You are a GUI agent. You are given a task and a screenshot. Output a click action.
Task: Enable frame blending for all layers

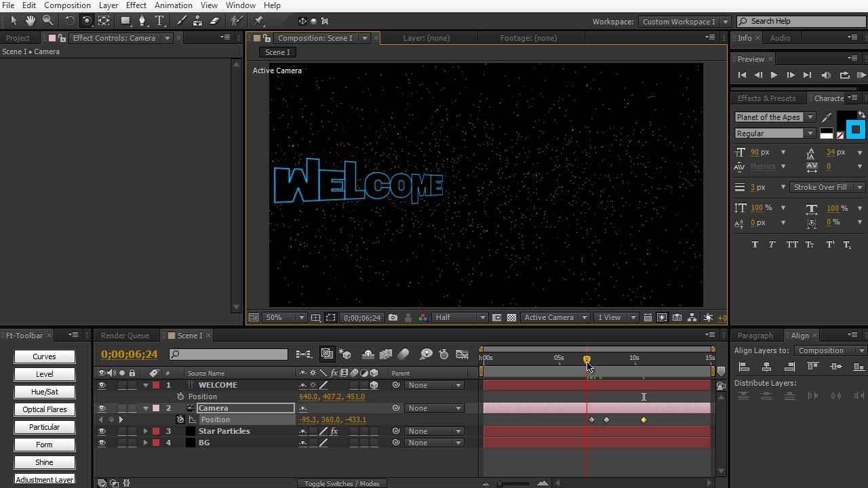click(386, 354)
